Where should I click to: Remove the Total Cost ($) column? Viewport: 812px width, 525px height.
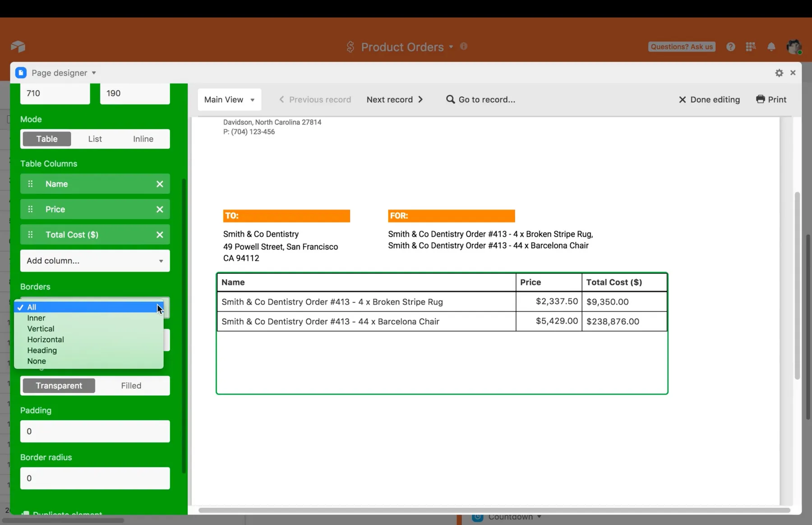(160, 235)
